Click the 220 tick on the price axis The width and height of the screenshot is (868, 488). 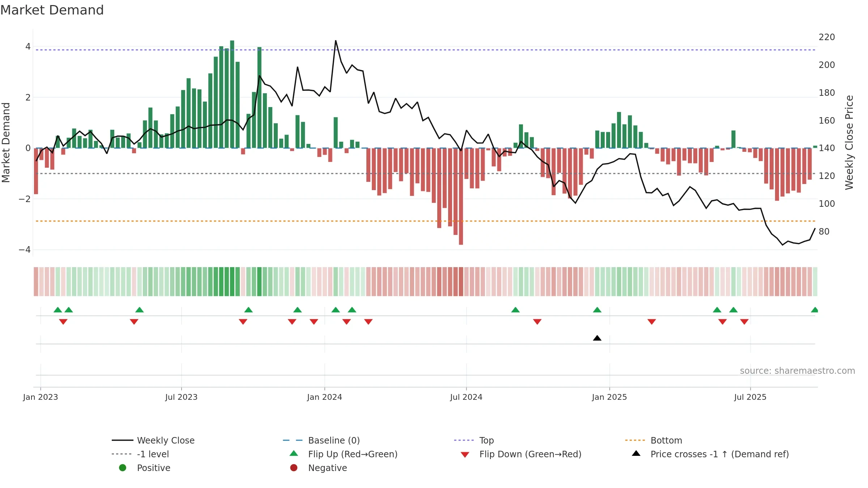tap(827, 37)
